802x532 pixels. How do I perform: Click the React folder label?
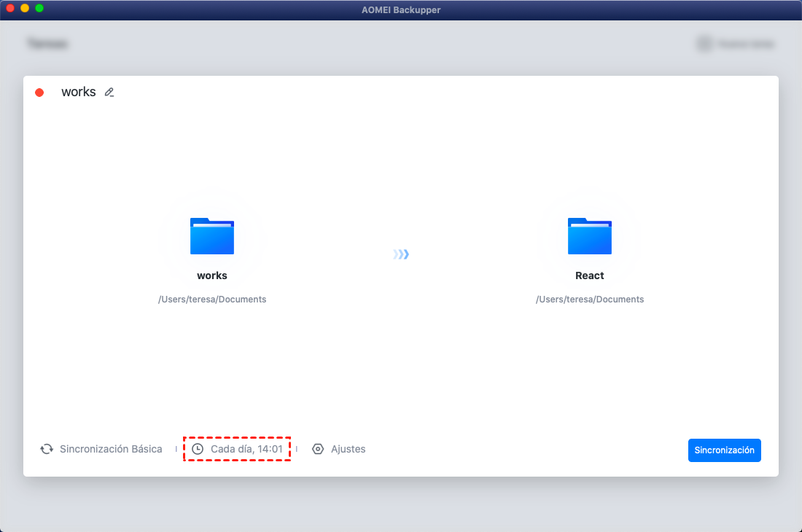point(590,275)
